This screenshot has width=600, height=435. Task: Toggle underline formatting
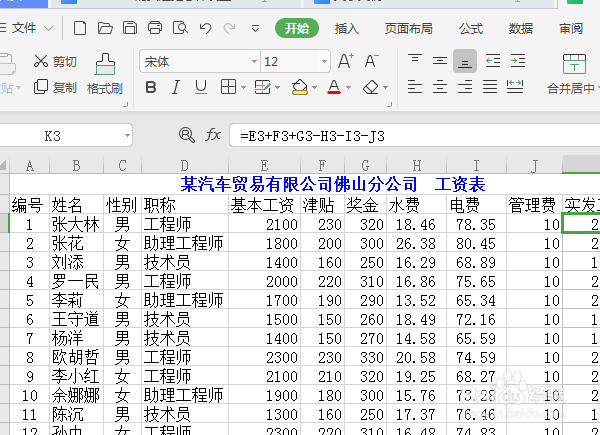click(201, 87)
